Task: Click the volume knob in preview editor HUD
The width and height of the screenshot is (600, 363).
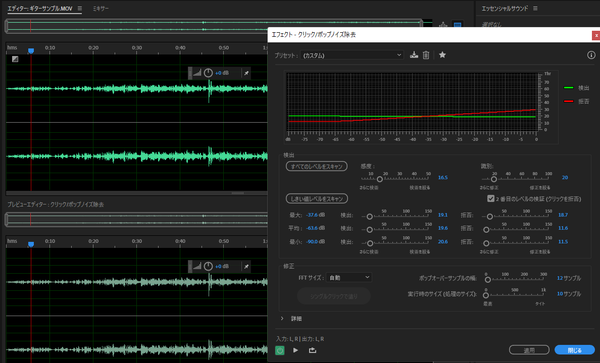Action: [x=208, y=266]
